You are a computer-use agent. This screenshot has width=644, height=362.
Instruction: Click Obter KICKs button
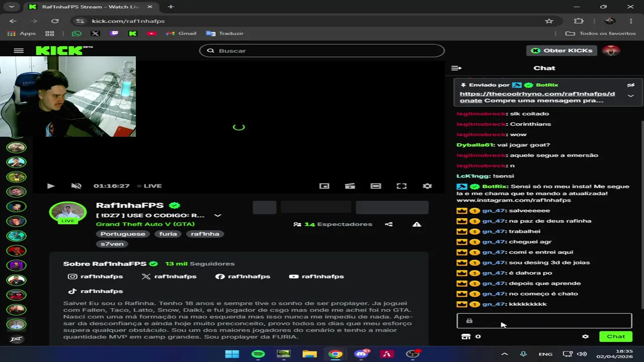[x=562, y=50]
